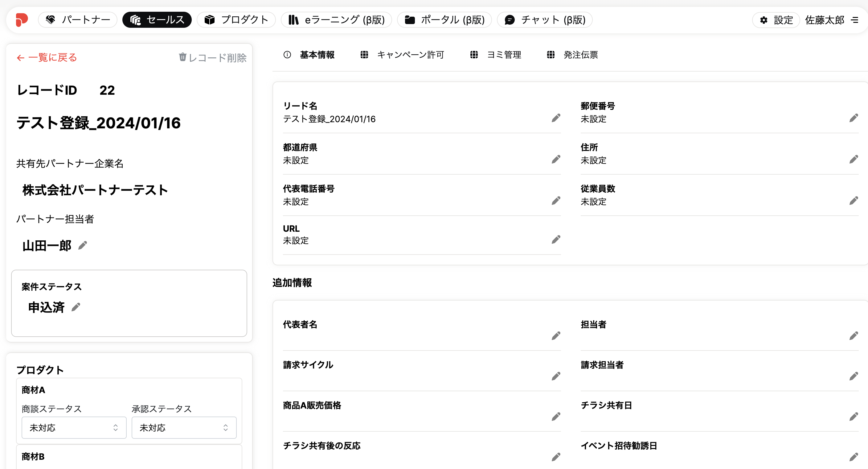Image resolution: width=868 pixels, height=469 pixels.
Task: Open 商談ステータス dropdown for 商材A
Action: [x=74, y=427]
